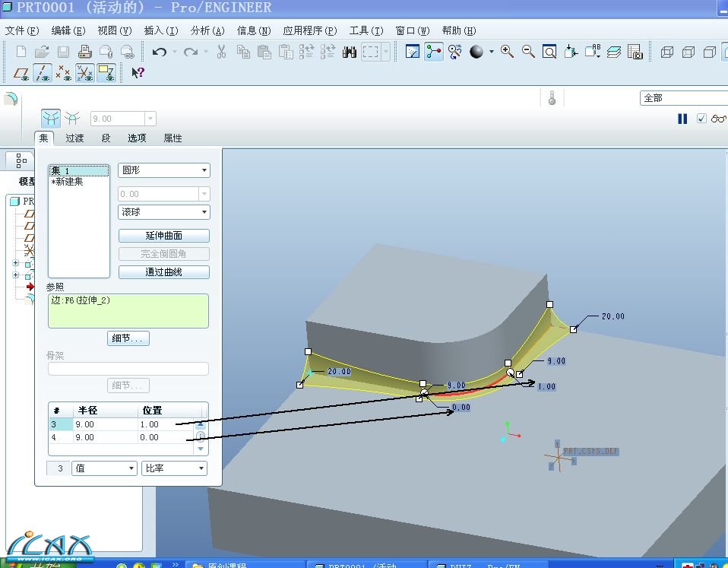Click the Zoom Out magnifier icon
This screenshot has width=728, height=568.
tap(527, 52)
